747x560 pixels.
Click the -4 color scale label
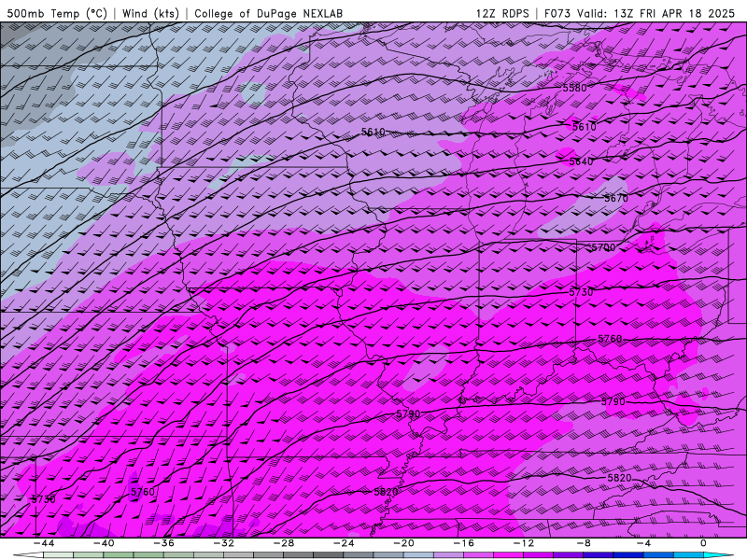click(x=643, y=543)
